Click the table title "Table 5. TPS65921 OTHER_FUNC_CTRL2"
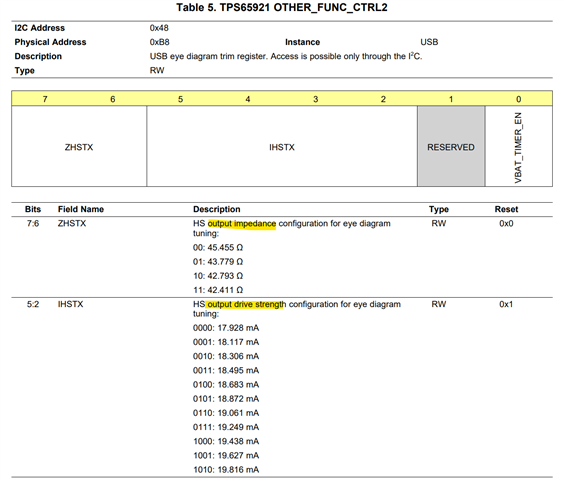The image size is (564, 480). tap(282, 8)
